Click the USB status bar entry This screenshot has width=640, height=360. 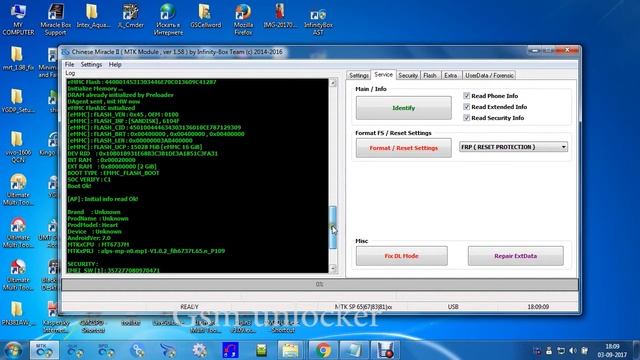tap(453, 307)
